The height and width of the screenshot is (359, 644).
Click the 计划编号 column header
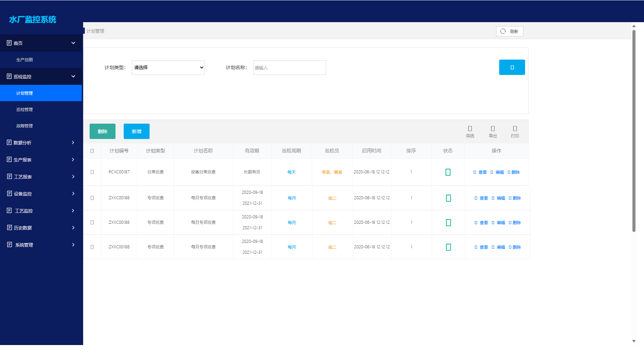(119, 151)
